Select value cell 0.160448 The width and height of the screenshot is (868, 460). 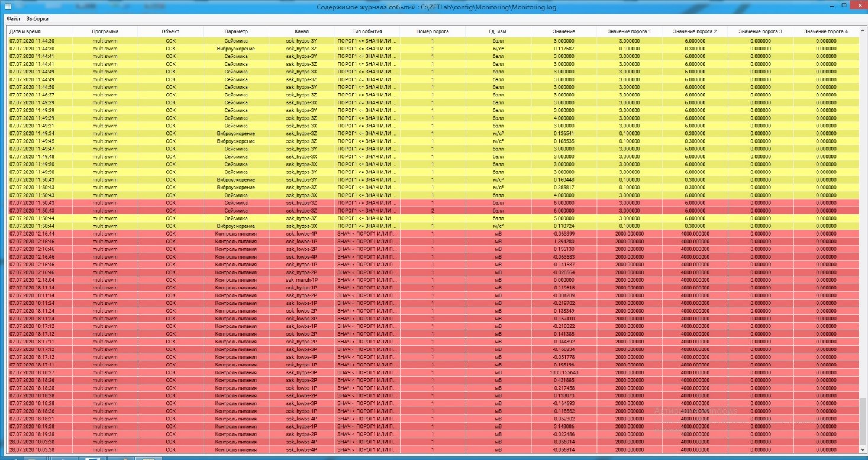[x=564, y=179]
